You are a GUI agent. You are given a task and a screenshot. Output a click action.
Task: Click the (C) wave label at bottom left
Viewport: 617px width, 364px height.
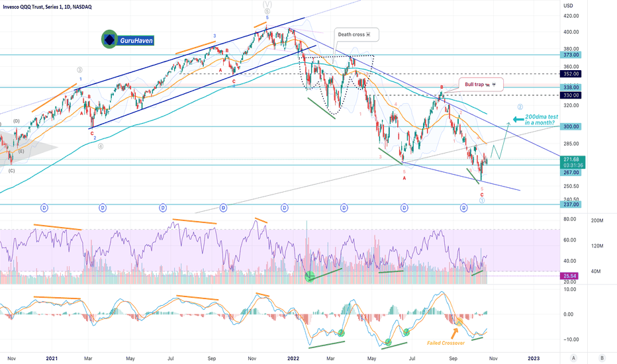(x=12, y=171)
